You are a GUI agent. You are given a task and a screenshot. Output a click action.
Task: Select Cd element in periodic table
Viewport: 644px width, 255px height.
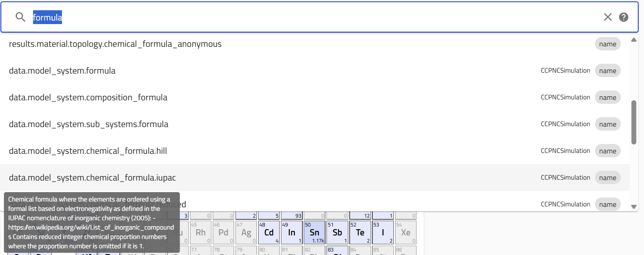269,232
